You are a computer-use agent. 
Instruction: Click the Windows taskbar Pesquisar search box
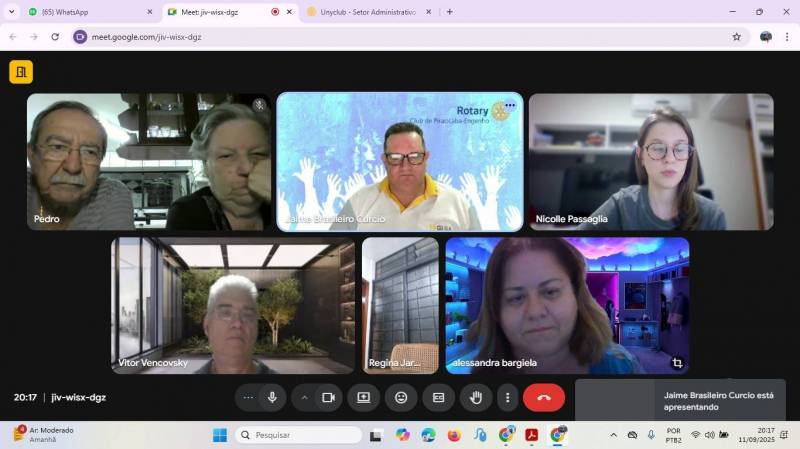299,435
